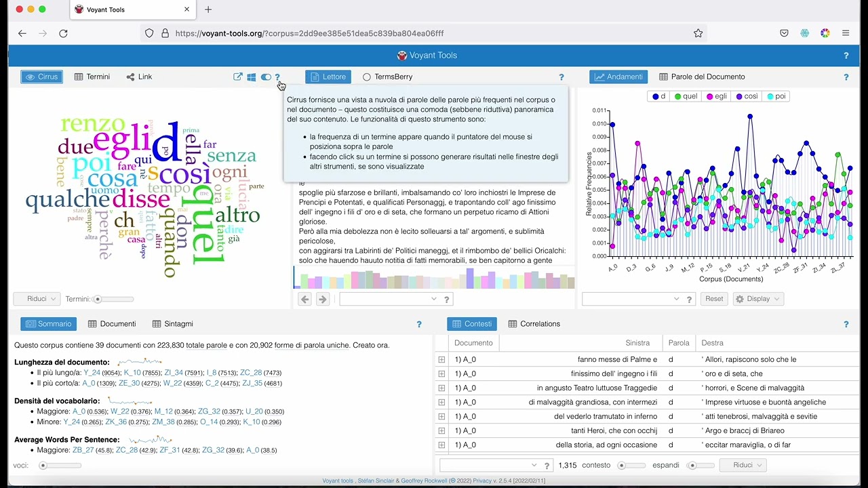868x488 pixels.
Task: Open the Privacy link in footer
Action: 482,481
